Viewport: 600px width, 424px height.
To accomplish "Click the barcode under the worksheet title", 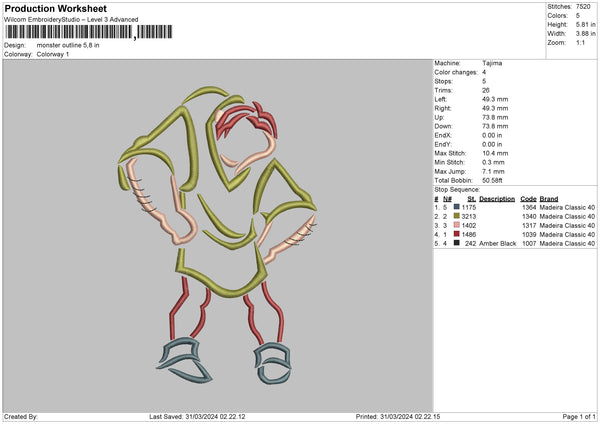I will point(68,32).
